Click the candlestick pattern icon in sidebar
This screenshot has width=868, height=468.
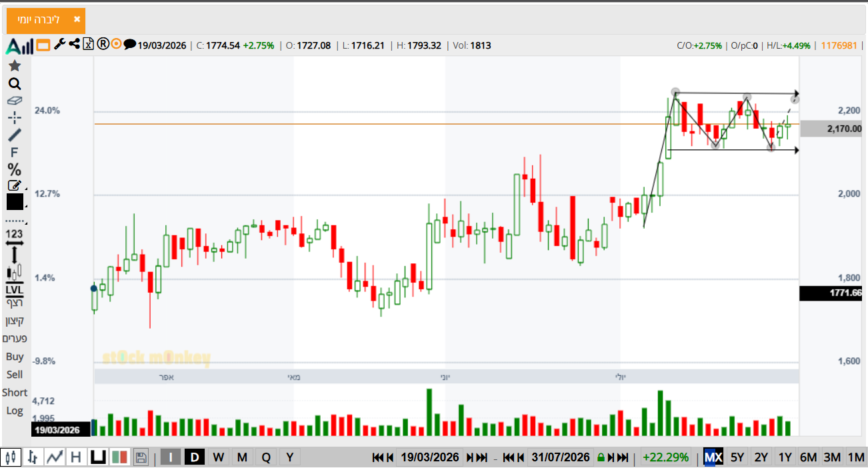point(14,272)
